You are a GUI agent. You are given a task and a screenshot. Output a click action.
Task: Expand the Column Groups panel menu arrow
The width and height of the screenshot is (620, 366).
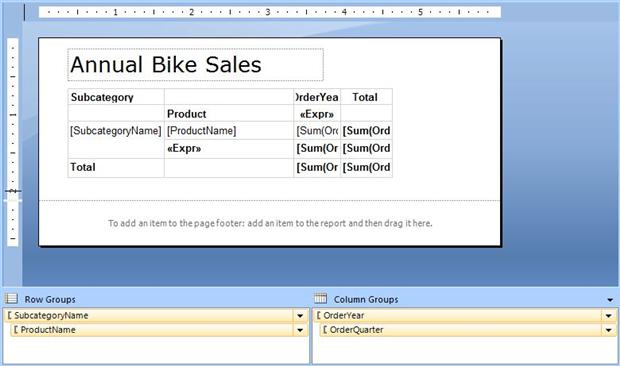(x=610, y=300)
